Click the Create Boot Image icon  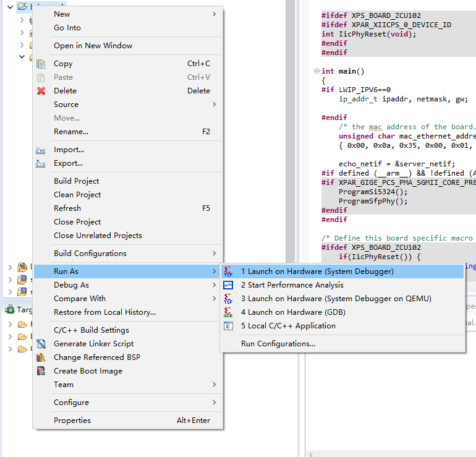pos(41,371)
